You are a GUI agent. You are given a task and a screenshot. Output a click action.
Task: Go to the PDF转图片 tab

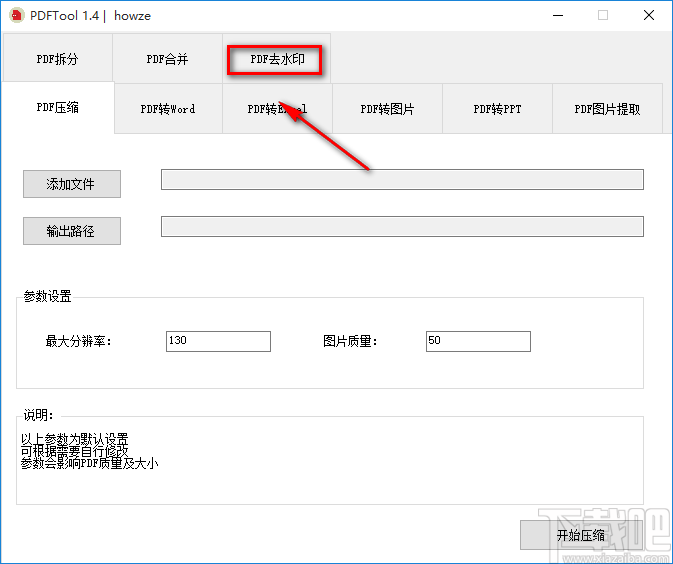coord(387,109)
